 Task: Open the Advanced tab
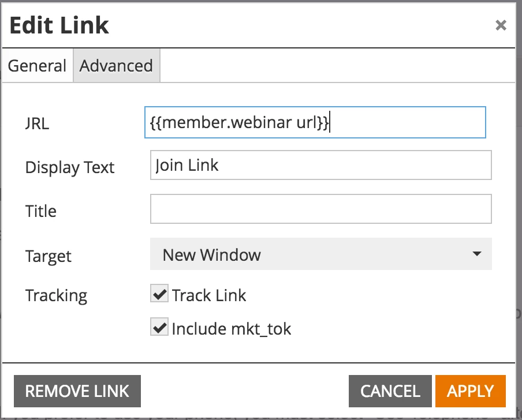116,66
